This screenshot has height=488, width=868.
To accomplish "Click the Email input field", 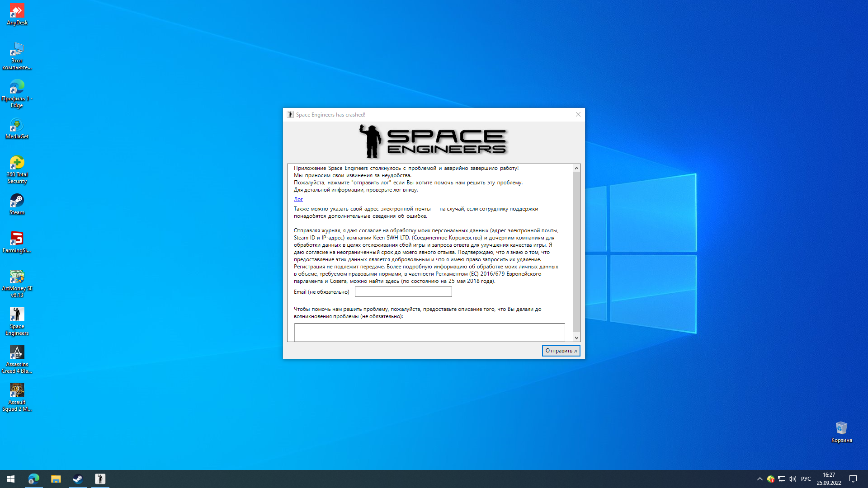I will (x=403, y=292).
